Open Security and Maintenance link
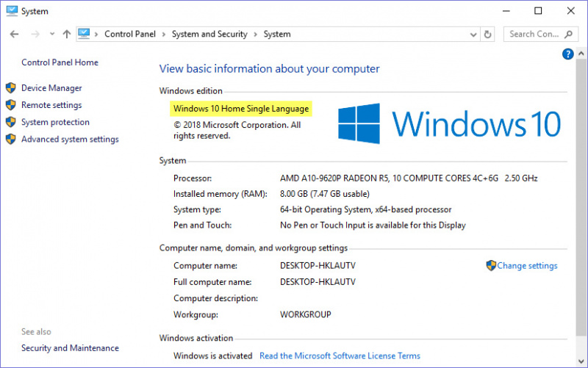Screen dimensions: 588x368 (x=70, y=347)
